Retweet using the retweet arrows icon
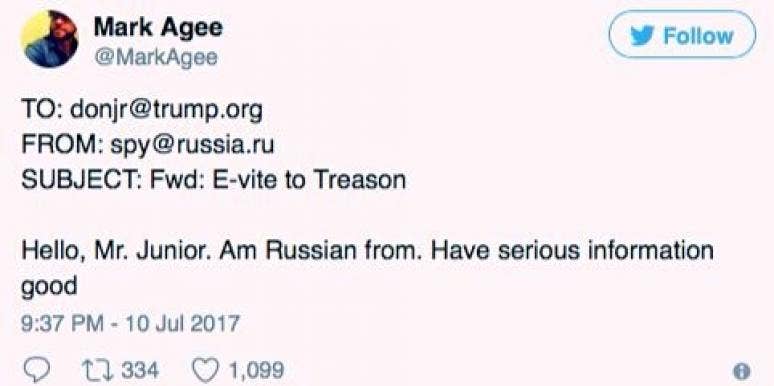 point(97,370)
